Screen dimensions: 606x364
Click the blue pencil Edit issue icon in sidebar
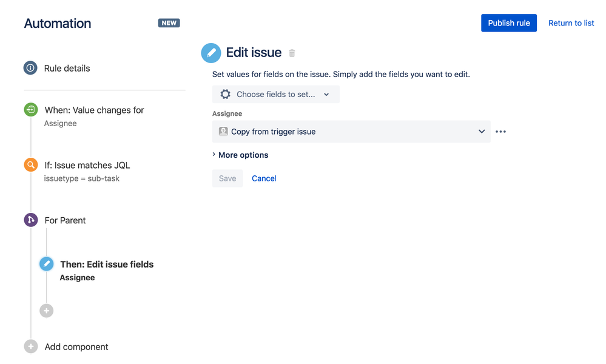(x=46, y=263)
